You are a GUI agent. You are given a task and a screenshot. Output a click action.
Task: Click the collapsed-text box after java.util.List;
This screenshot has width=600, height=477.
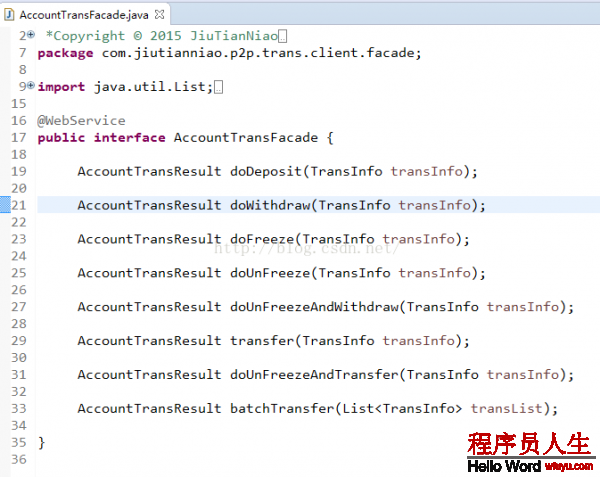(x=218, y=87)
